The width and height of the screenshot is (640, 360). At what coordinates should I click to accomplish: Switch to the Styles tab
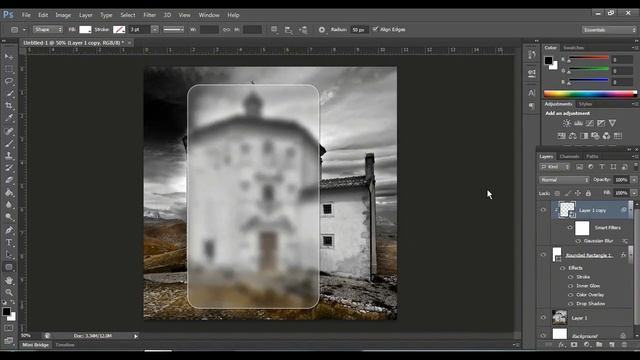pyautogui.click(x=585, y=104)
